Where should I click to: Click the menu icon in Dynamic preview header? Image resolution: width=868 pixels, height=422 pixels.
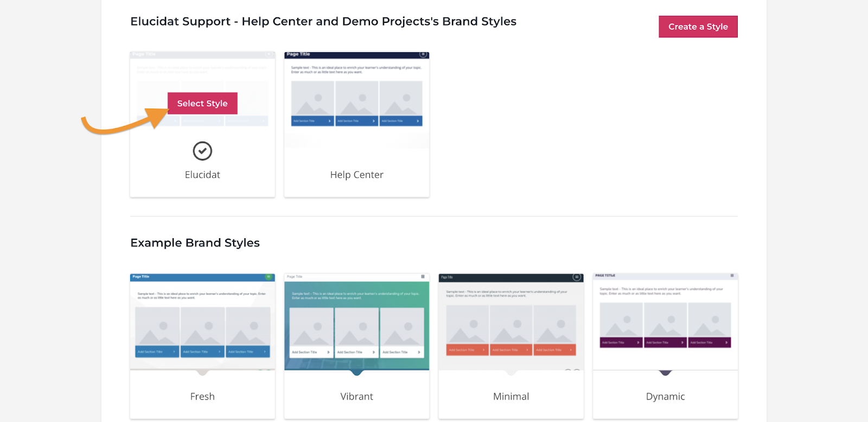pyautogui.click(x=732, y=276)
